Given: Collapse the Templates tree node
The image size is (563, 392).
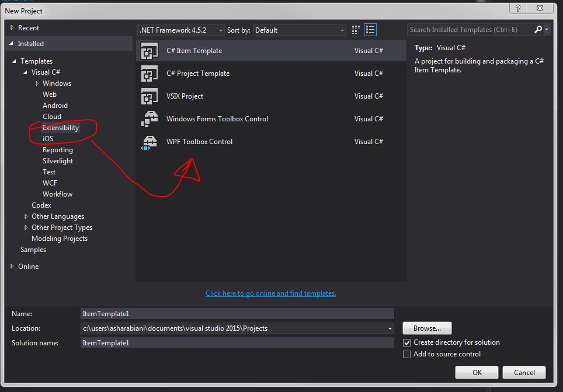Looking at the screenshot, I should pyautogui.click(x=14, y=61).
